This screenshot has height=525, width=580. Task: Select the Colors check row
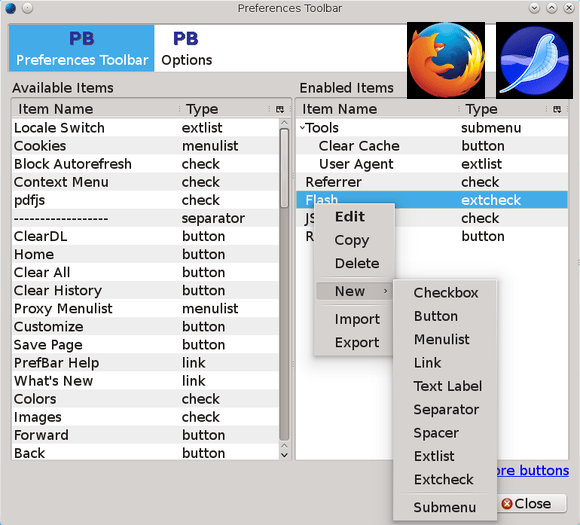145,399
